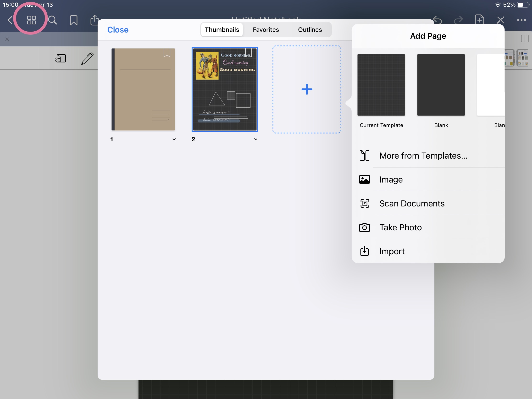This screenshot has height=399, width=532.
Task: Expand page 2 options chevron
Action: (x=256, y=139)
